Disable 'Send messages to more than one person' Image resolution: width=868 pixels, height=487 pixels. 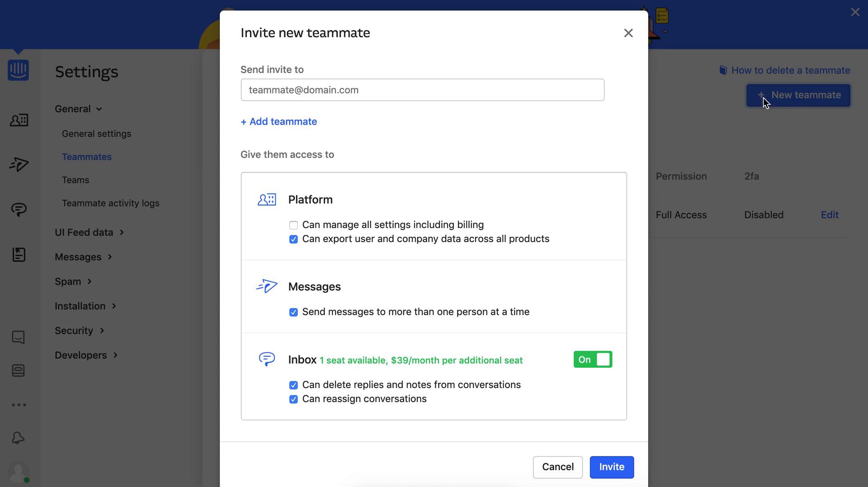[x=293, y=312]
